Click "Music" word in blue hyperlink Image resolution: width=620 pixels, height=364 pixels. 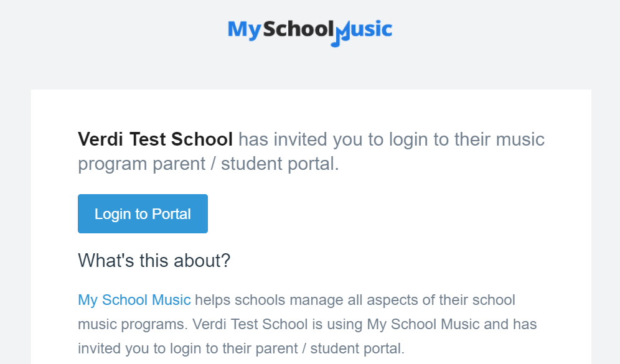click(x=171, y=300)
